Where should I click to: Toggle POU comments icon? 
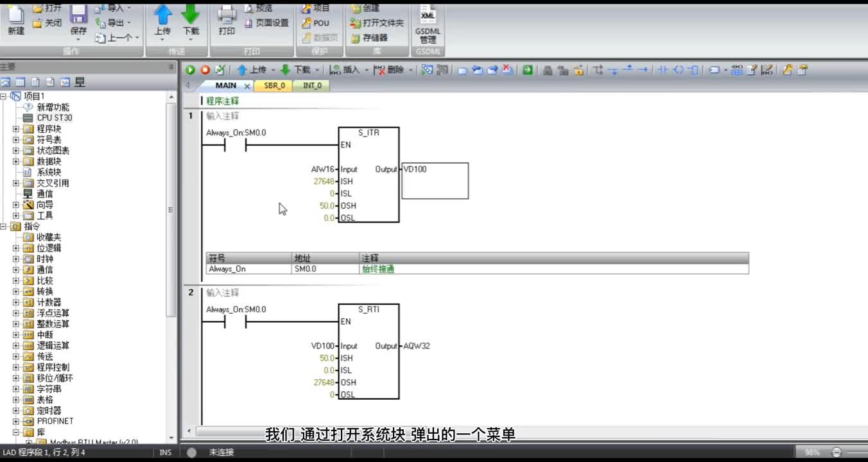(752, 70)
